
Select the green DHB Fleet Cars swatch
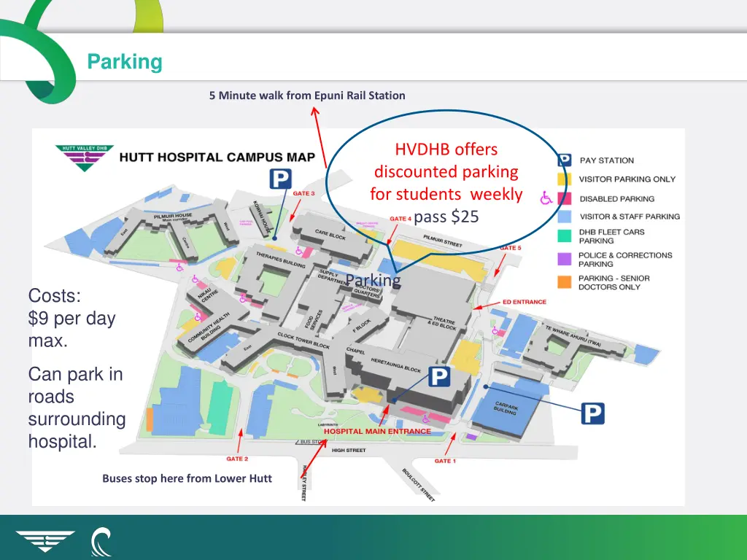(x=564, y=236)
